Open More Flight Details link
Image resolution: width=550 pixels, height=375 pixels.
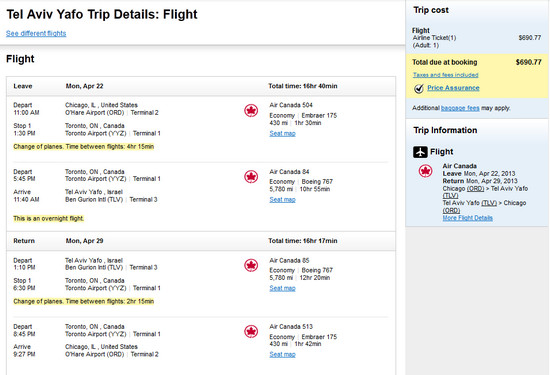coord(468,218)
